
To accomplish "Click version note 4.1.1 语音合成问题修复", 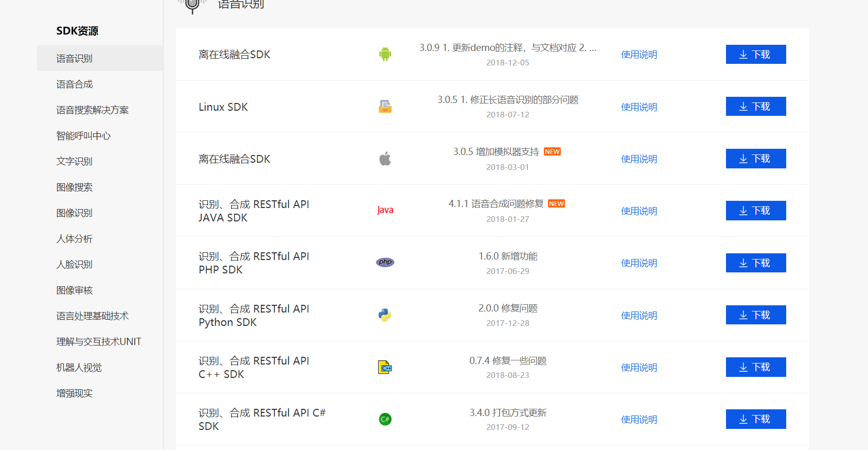I will (496, 204).
